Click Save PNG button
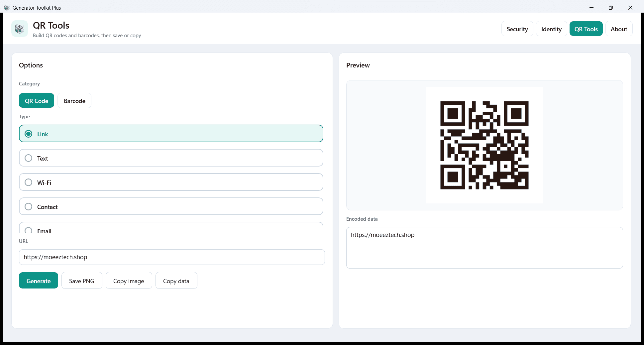Image resolution: width=644 pixels, height=345 pixels. 82,281
